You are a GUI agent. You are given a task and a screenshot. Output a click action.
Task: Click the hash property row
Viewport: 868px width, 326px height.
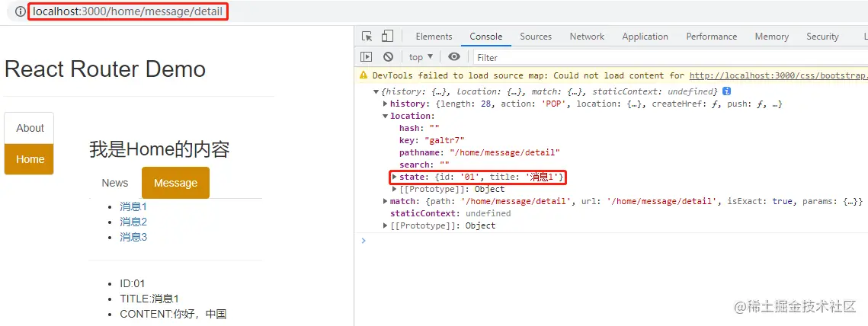click(x=419, y=129)
